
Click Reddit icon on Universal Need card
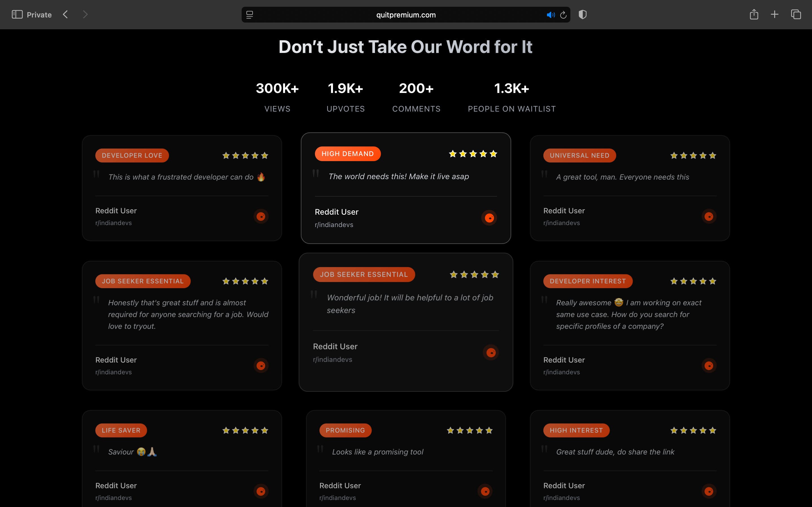pos(709,217)
